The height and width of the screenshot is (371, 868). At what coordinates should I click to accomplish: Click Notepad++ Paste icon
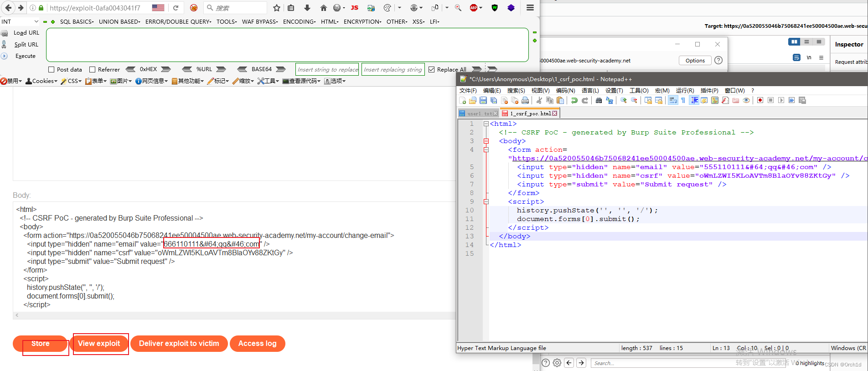pos(560,100)
